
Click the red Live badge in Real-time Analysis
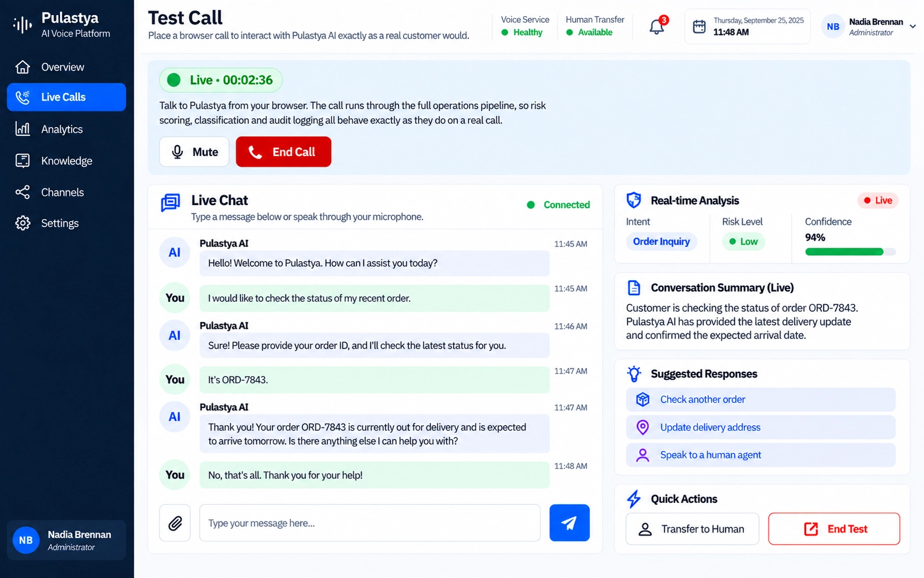coord(878,200)
